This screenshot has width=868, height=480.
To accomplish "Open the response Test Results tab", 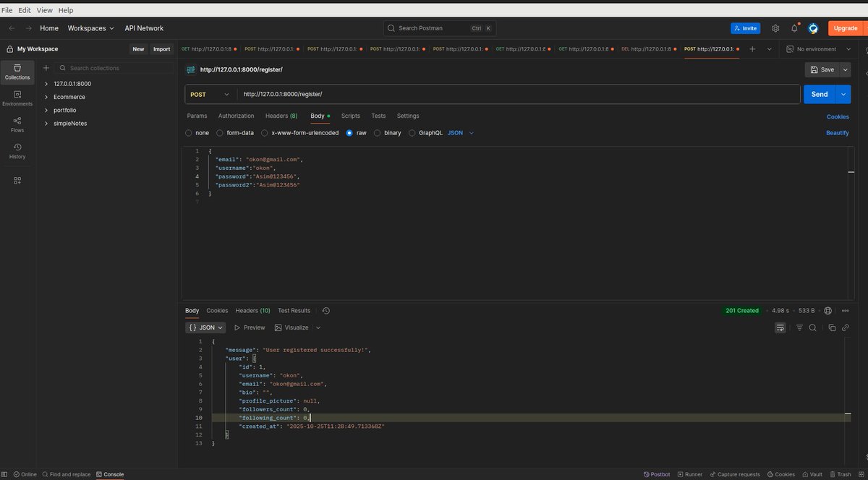I will pyautogui.click(x=294, y=310).
